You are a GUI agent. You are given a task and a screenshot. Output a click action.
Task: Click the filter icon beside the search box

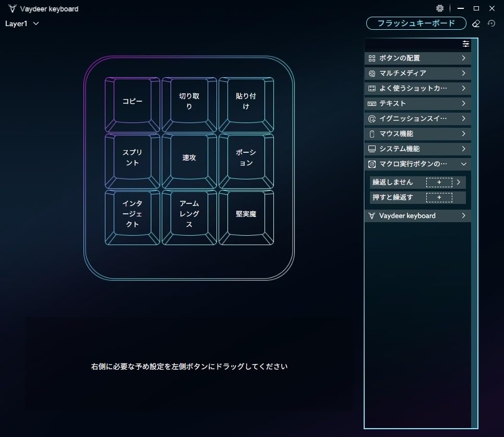[466, 44]
